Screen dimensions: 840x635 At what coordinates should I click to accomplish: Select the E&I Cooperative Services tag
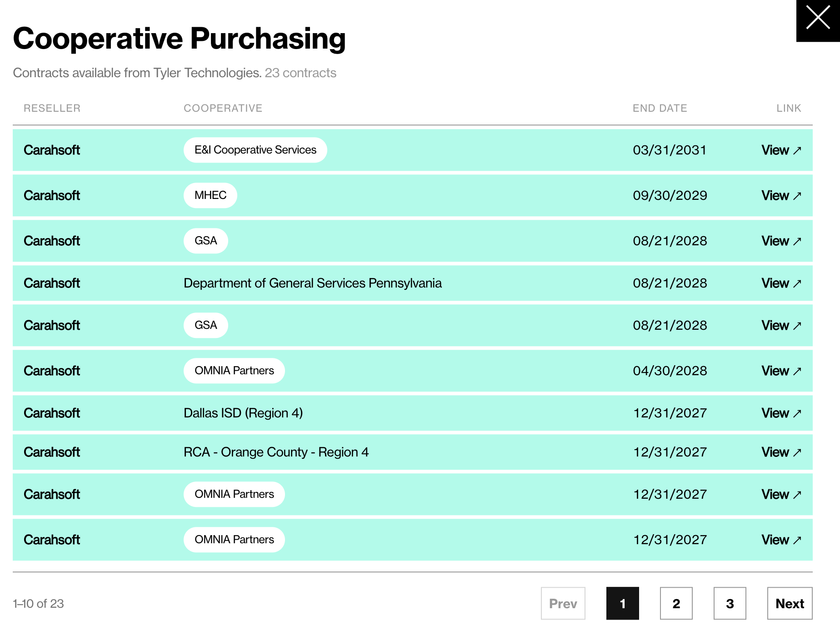pos(255,150)
